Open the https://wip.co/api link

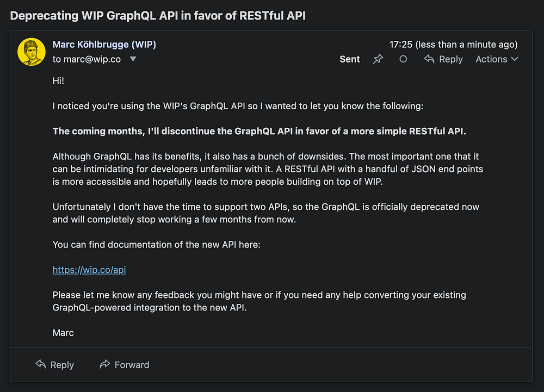click(89, 270)
